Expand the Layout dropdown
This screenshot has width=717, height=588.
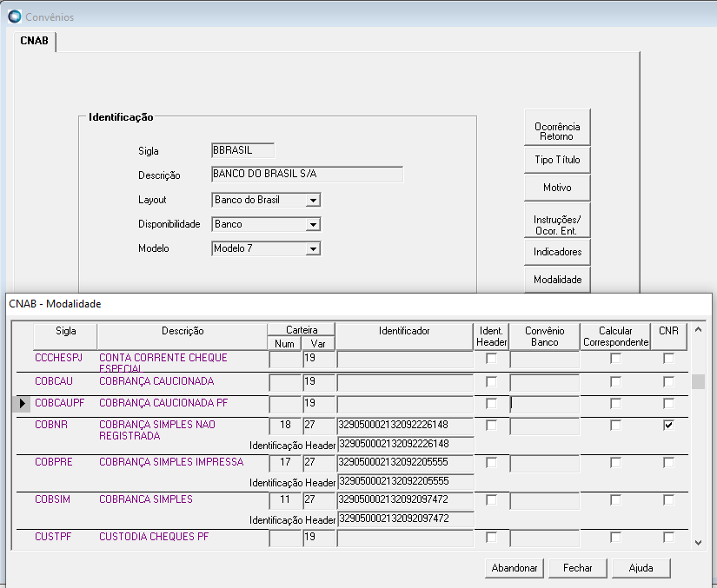313,200
